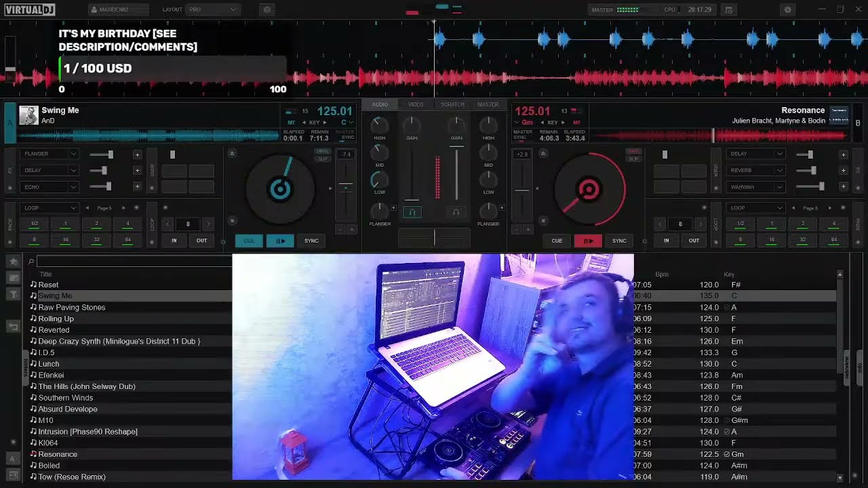The width and height of the screenshot is (868, 488).
Task: Open the right deck REVERB effect dropdown
Action: point(755,170)
